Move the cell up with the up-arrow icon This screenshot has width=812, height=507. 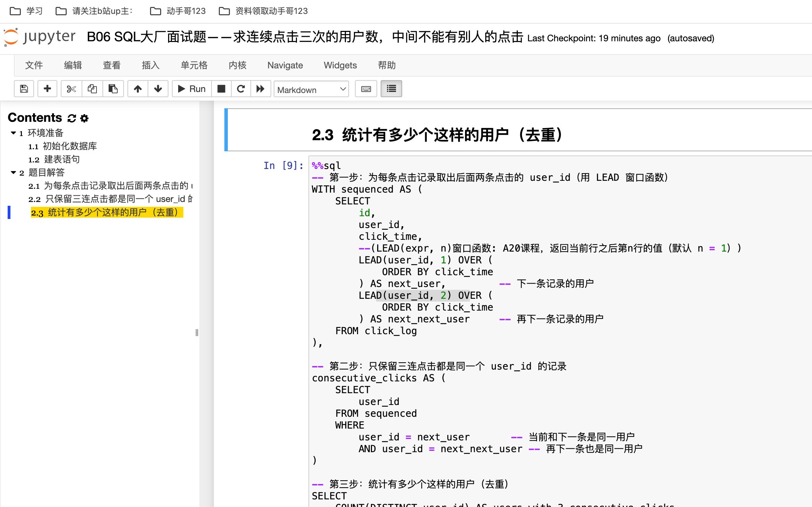[138, 89]
